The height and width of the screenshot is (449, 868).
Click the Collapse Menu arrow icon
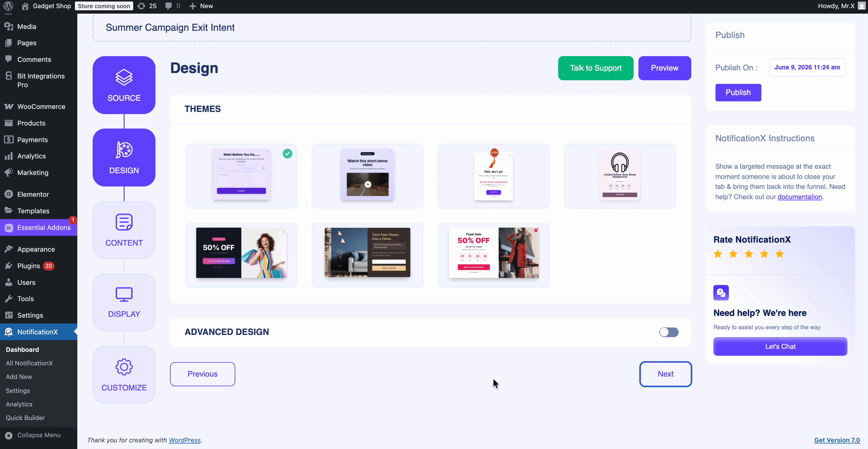click(x=9, y=435)
